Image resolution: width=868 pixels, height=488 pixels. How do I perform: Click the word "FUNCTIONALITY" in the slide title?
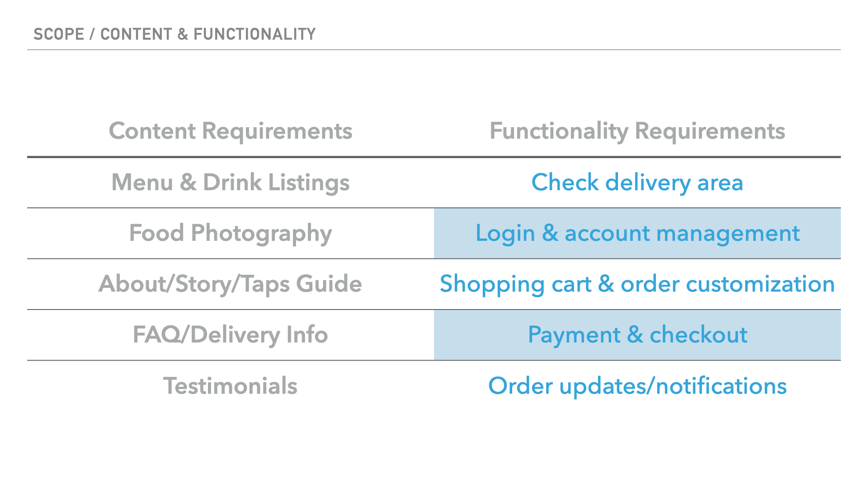click(x=255, y=34)
